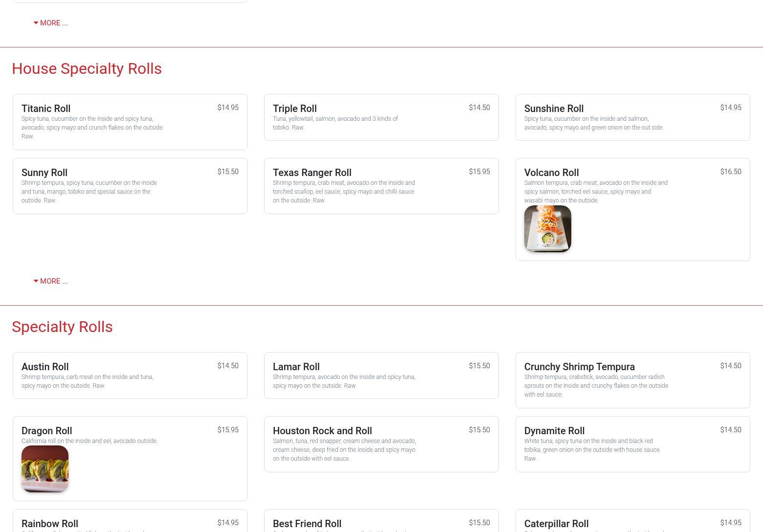Choose the Lamar Roll item

click(x=381, y=376)
